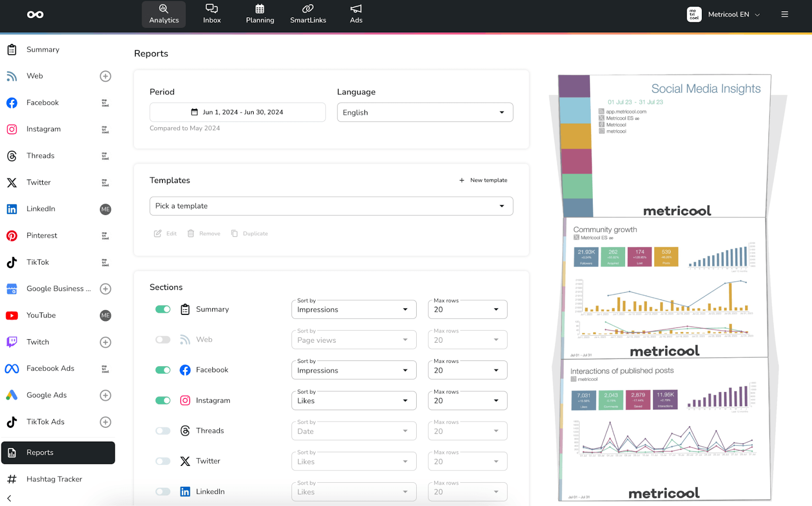Open the Hashtag Tracker
The width and height of the screenshot is (812, 506).
click(x=54, y=479)
